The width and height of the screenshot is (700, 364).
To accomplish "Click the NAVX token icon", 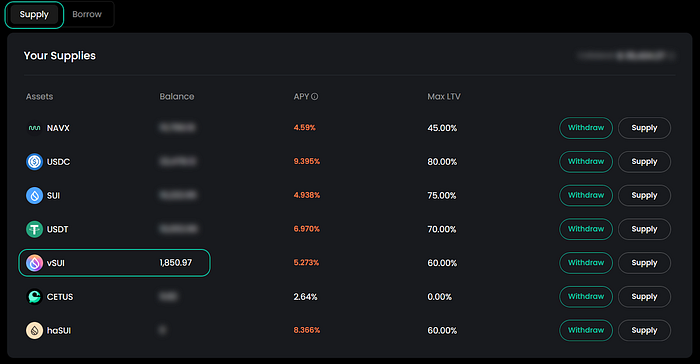I will pyautogui.click(x=34, y=128).
